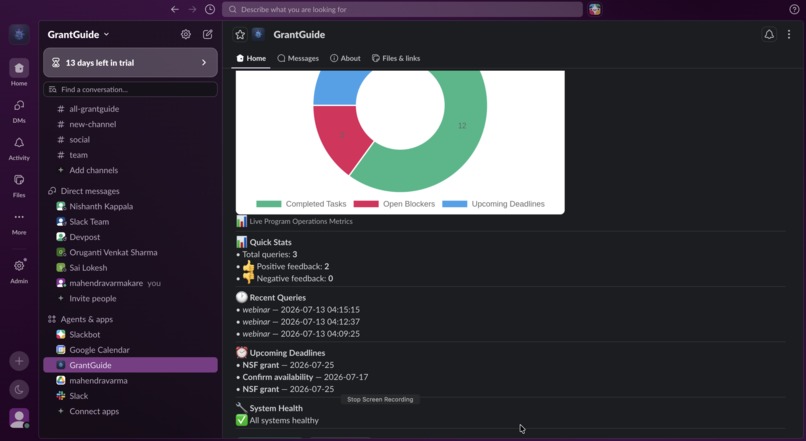The height and width of the screenshot is (441, 806).
Task: Open GrantGuide more actions menu
Action: point(789,34)
